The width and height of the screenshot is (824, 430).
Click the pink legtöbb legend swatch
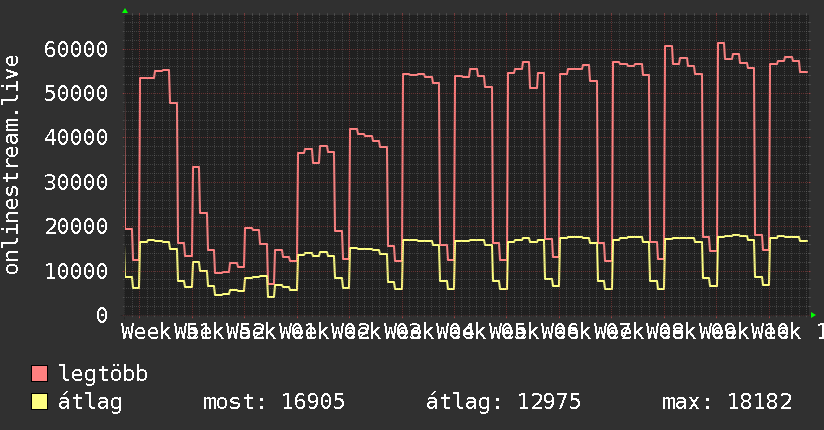[39, 374]
